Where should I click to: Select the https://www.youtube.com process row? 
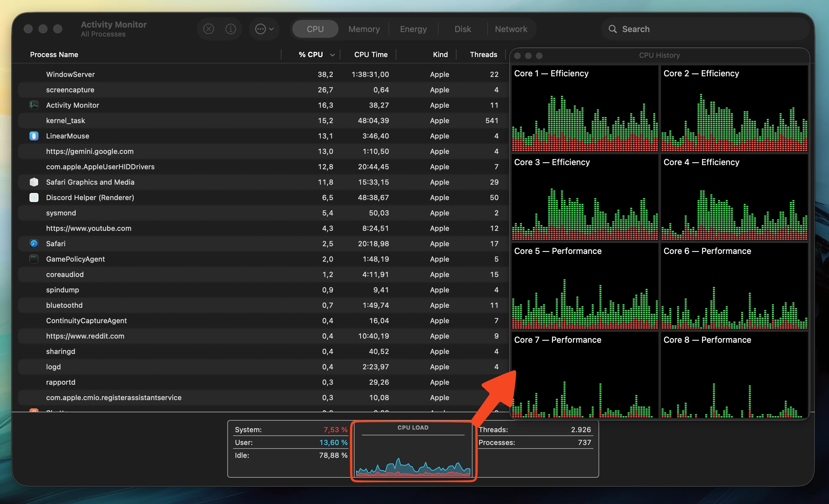coord(263,229)
